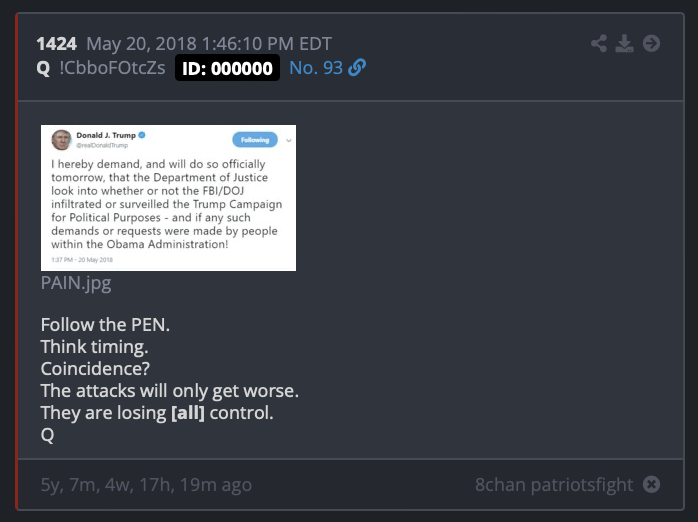
Task: Click the download icon for post 1424
Action: [x=625, y=43]
